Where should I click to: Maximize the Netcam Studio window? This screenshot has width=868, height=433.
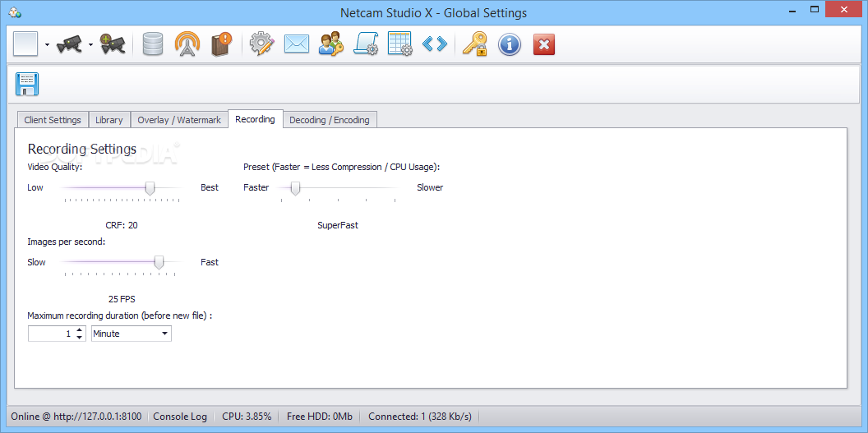pyautogui.click(x=815, y=9)
